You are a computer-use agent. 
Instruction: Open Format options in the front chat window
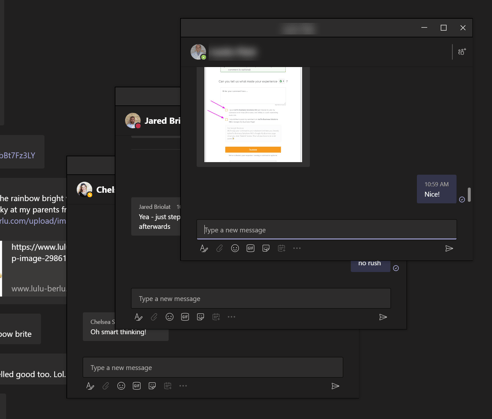[204, 248]
